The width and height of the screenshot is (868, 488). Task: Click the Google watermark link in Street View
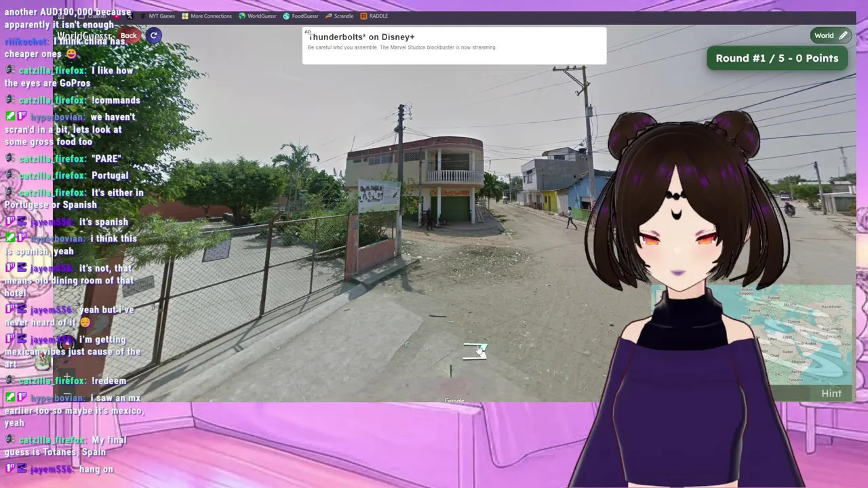(x=454, y=401)
